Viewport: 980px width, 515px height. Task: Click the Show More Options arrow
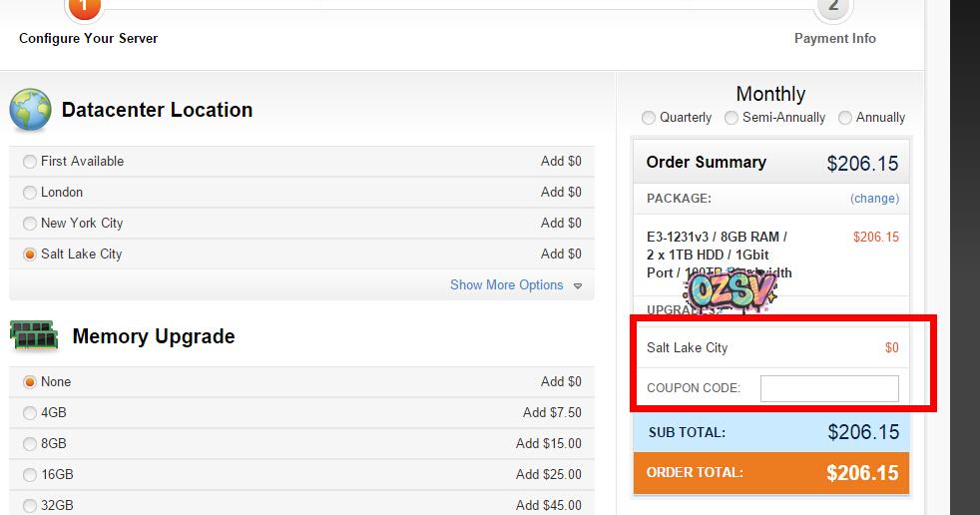click(x=578, y=286)
